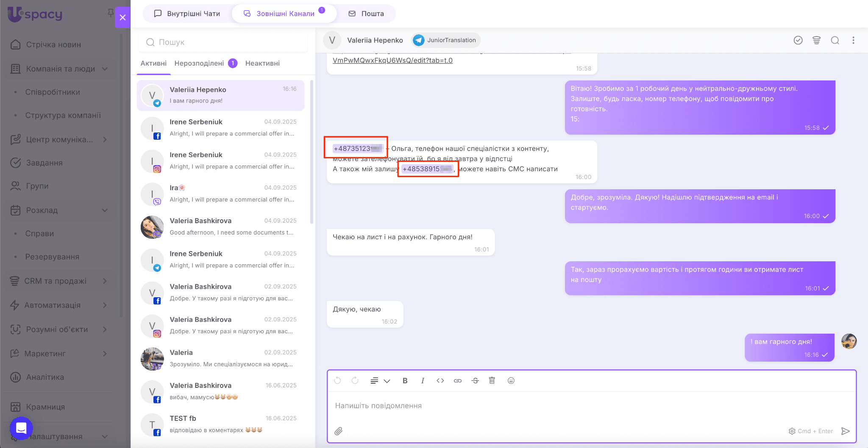868x448 pixels.
Task: Toggle bold formatting in message editor
Action: coord(405,381)
